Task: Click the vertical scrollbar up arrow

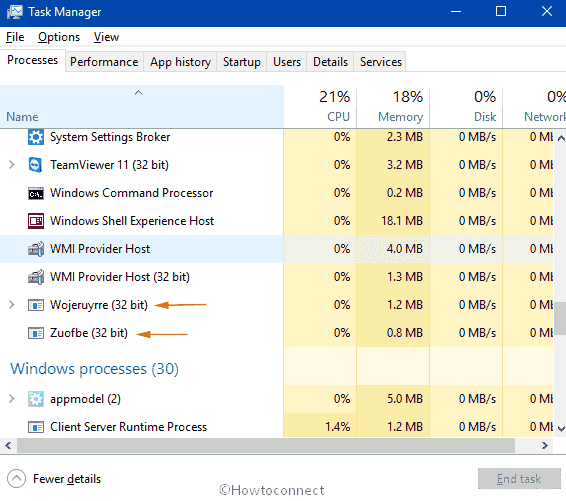Action: (x=561, y=138)
